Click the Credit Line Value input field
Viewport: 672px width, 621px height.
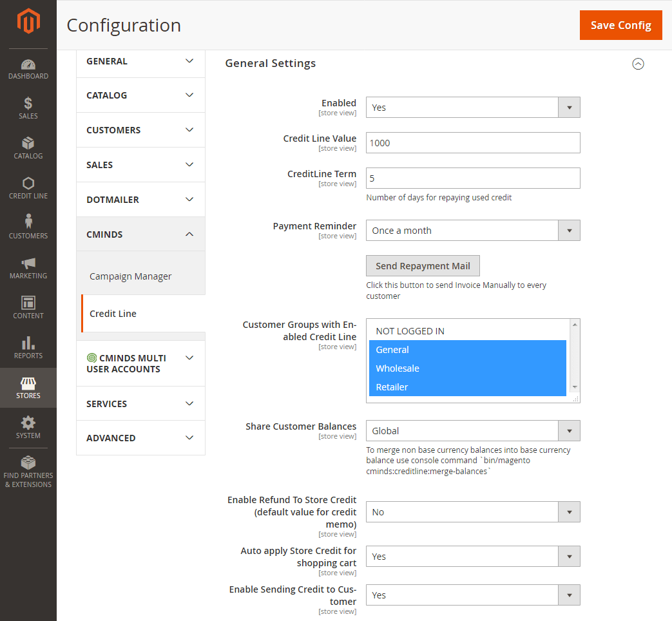(472, 143)
